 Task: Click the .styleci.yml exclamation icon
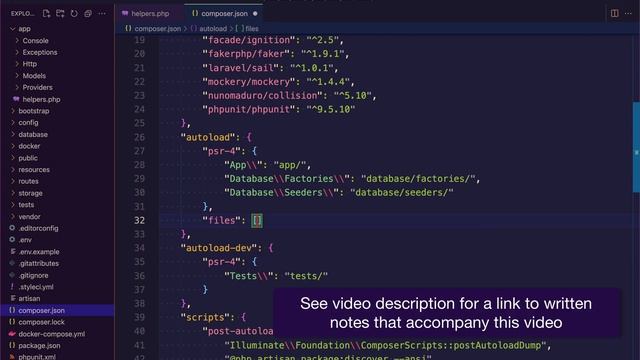[12, 287]
